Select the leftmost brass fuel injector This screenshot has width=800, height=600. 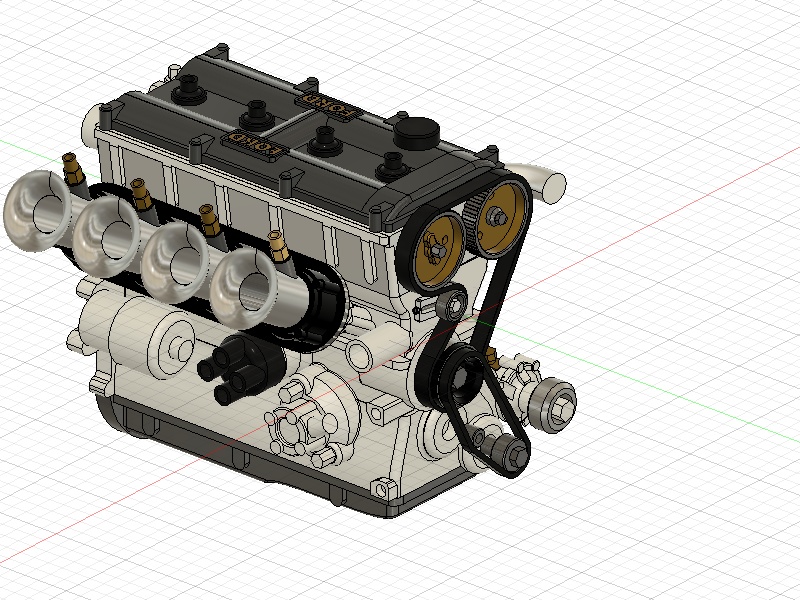[73, 170]
